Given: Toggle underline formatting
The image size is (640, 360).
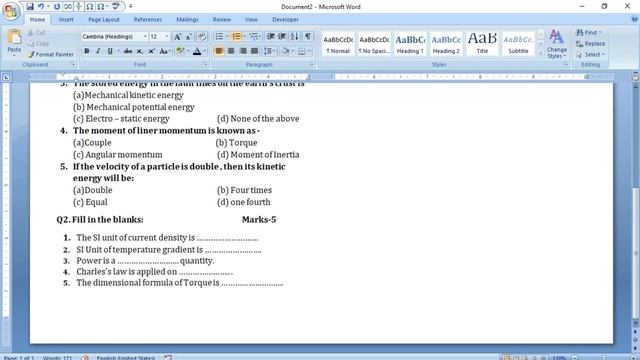Looking at the screenshot, I should [110, 51].
